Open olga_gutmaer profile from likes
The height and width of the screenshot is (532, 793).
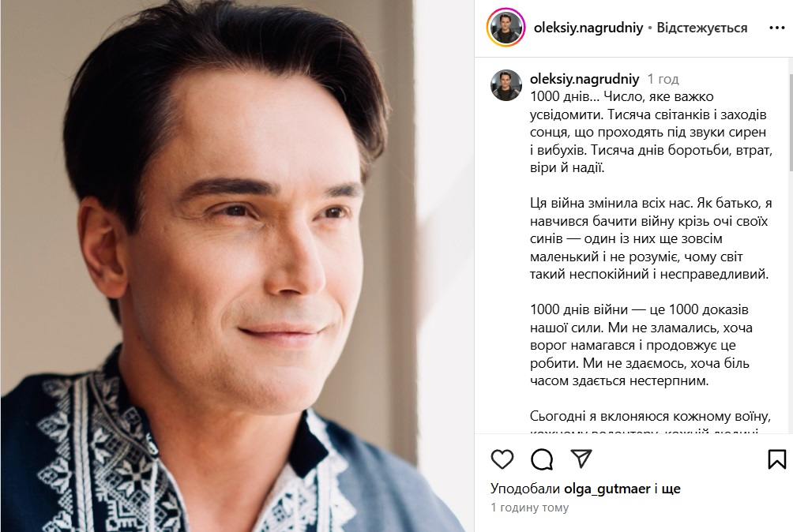coord(607,489)
